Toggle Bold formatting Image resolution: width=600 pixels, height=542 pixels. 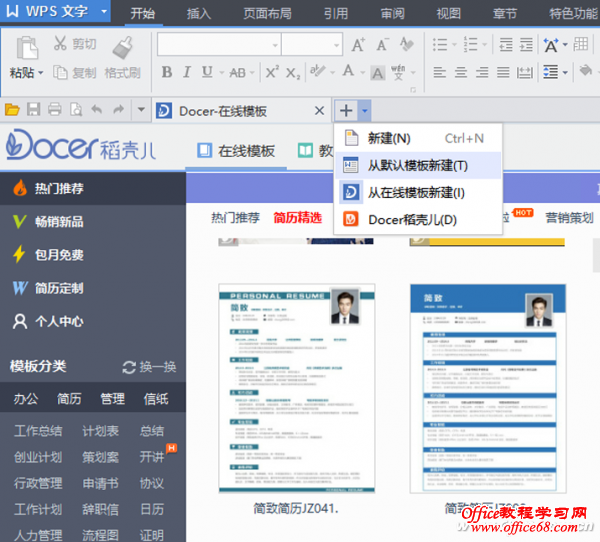coord(167,73)
